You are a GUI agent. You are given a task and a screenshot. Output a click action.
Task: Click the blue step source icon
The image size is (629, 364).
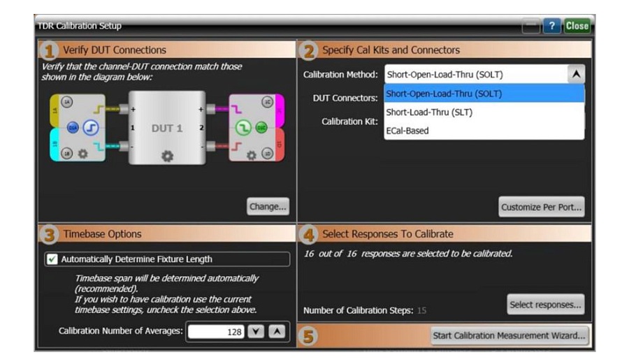pos(92,128)
